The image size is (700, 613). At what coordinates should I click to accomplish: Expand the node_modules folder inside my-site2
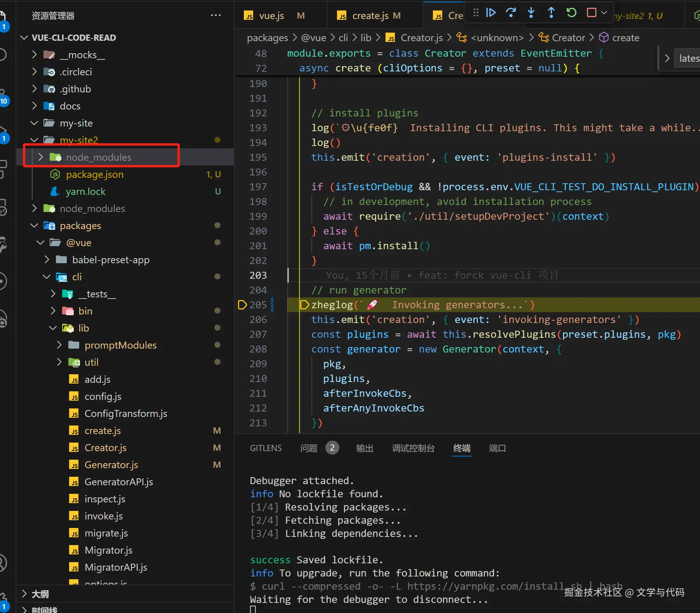coord(41,157)
